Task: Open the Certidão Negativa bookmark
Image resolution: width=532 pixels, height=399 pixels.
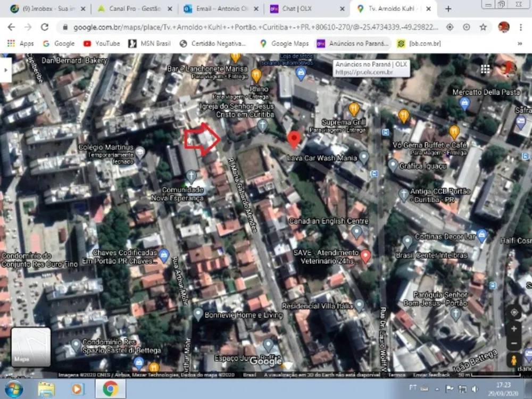Action: (x=213, y=44)
